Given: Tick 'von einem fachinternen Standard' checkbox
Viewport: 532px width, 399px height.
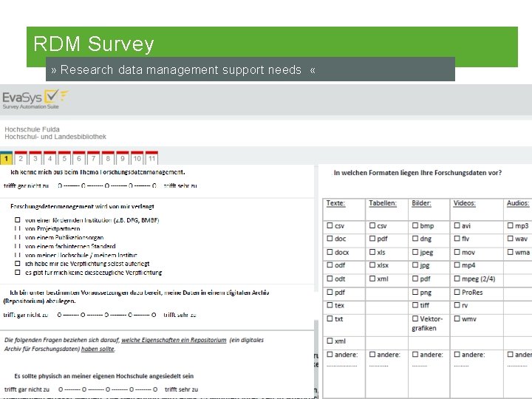Looking at the screenshot, I should [17, 246].
